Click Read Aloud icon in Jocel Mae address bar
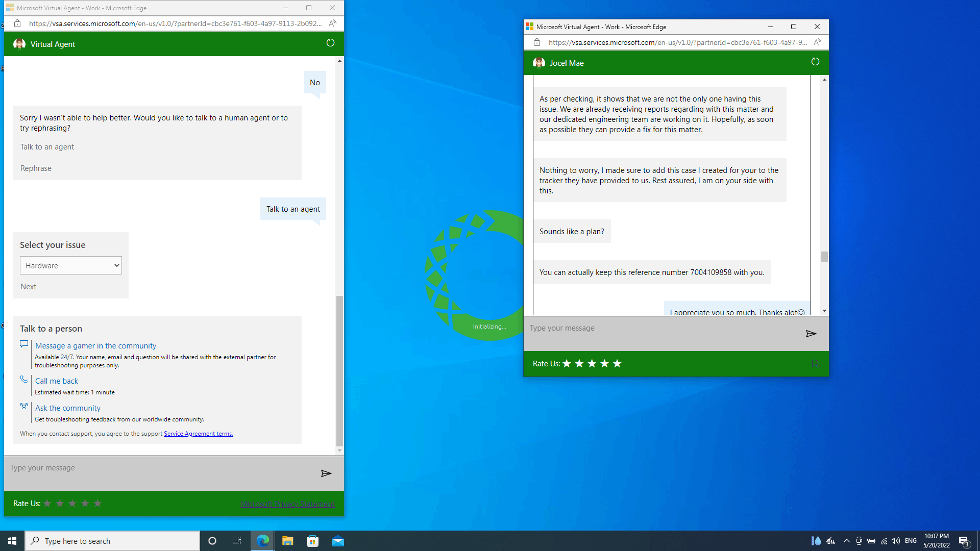The image size is (980, 551). pos(817,42)
